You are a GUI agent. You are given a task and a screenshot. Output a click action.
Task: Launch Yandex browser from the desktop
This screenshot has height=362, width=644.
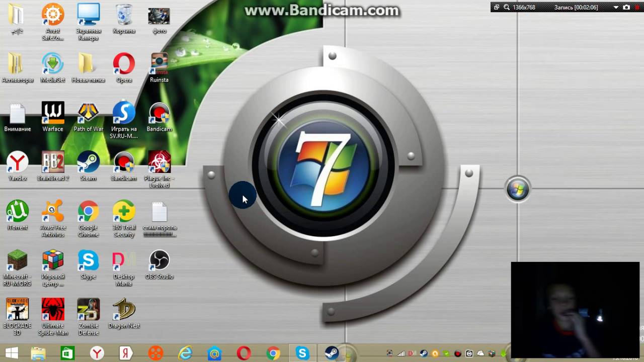pyautogui.click(x=18, y=166)
